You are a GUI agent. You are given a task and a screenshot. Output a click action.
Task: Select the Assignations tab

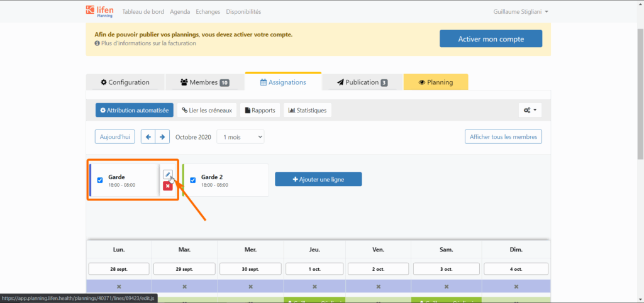[283, 82]
